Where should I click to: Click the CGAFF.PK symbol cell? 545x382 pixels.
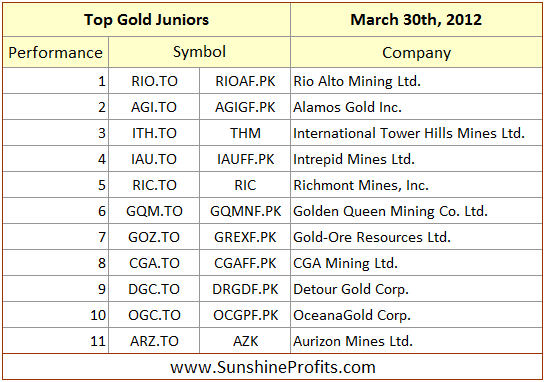click(x=245, y=263)
